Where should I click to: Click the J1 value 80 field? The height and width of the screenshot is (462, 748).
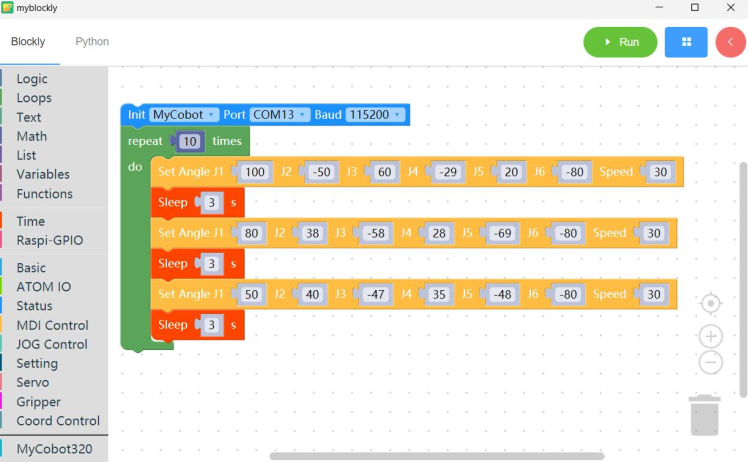click(251, 233)
